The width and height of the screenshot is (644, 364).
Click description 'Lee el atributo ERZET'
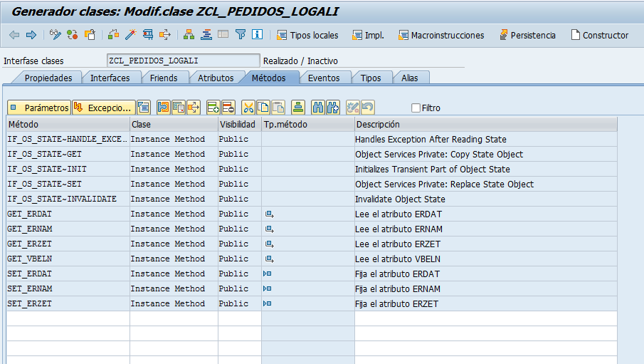pos(398,244)
